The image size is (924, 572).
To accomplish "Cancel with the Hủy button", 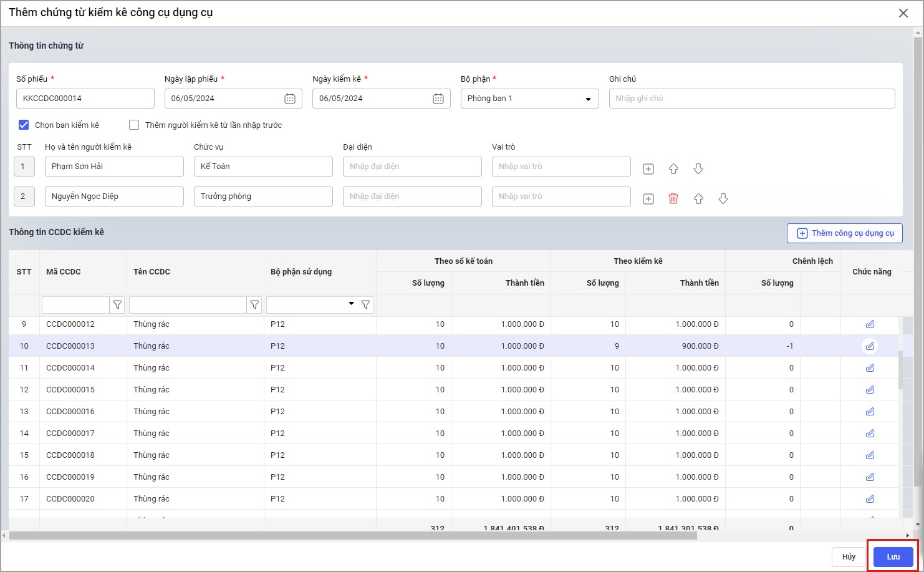I will pyautogui.click(x=849, y=557).
